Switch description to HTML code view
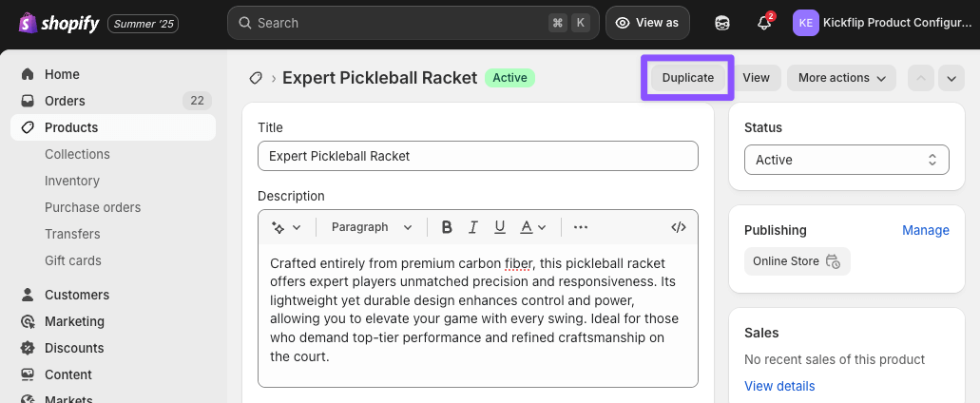The image size is (980, 403). pyautogui.click(x=679, y=227)
